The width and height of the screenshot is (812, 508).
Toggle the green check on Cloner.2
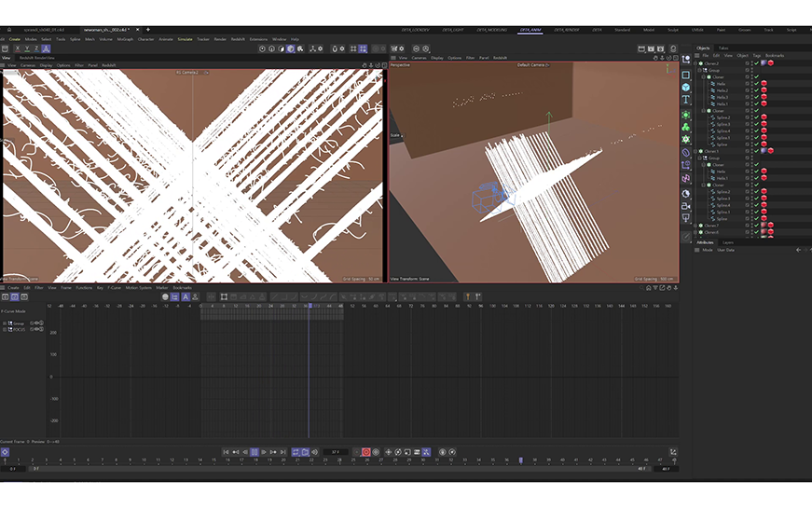(756, 63)
